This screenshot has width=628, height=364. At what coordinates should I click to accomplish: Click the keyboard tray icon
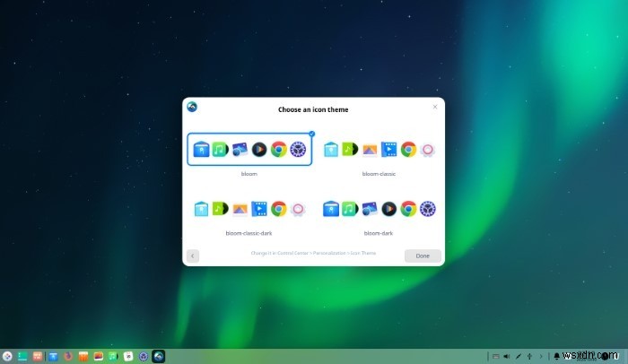[x=496, y=356]
